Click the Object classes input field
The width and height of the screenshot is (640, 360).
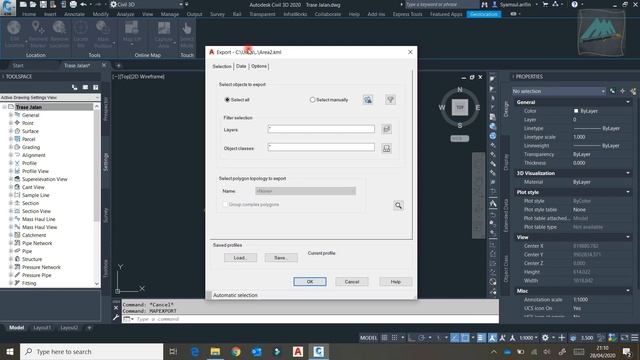click(x=321, y=147)
